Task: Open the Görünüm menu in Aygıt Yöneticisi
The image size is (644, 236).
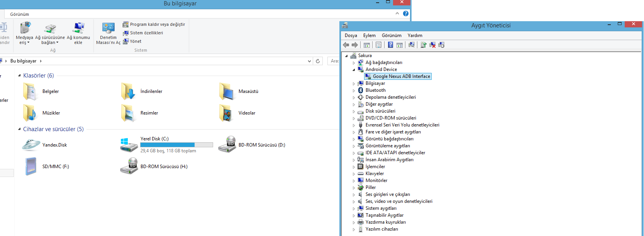Action: point(391,35)
